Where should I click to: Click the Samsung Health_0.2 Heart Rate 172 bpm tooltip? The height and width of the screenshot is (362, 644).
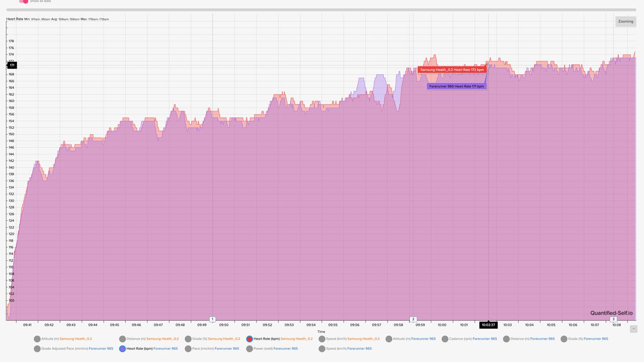pos(452,70)
